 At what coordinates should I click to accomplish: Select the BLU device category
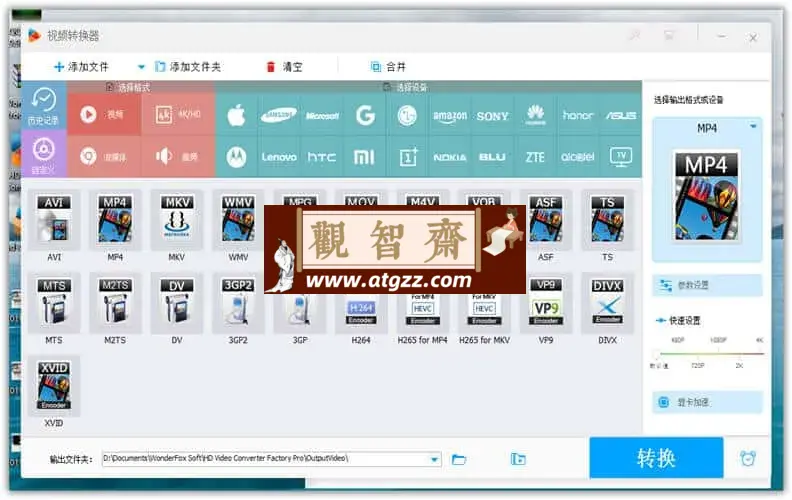(492, 157)
